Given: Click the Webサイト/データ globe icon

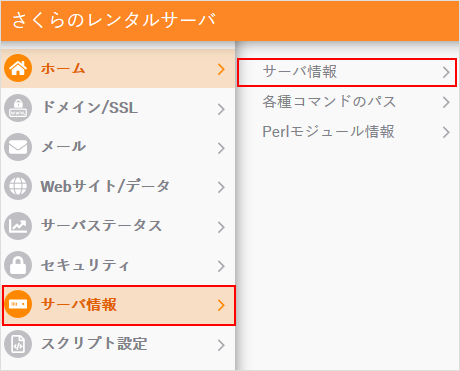Looking at the screenshot, I should coord(18,186).
